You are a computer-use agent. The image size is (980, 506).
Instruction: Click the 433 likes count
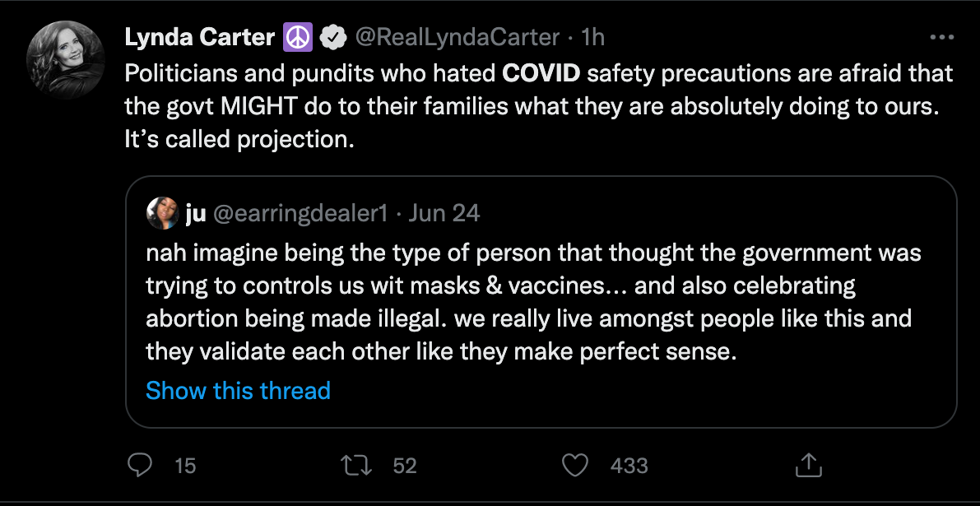(629, 466)
